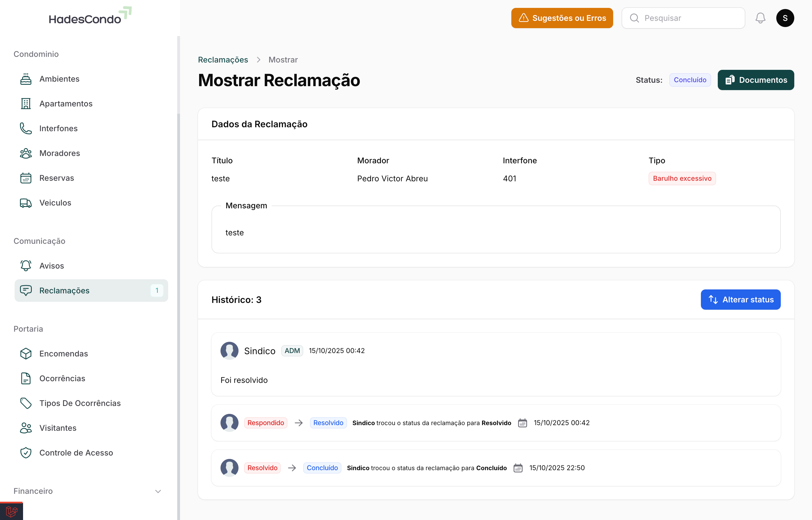This screenshot has height=520, width=812.
Task: Click the Ambientes cake icon
Action: (26, 79)
